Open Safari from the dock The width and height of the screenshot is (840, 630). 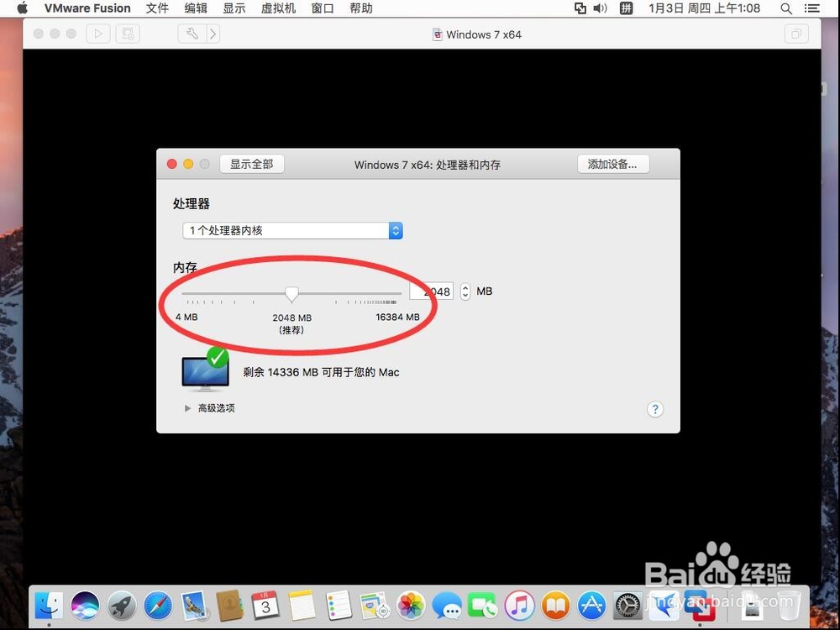pyautogui.click(x=158, y=606)
